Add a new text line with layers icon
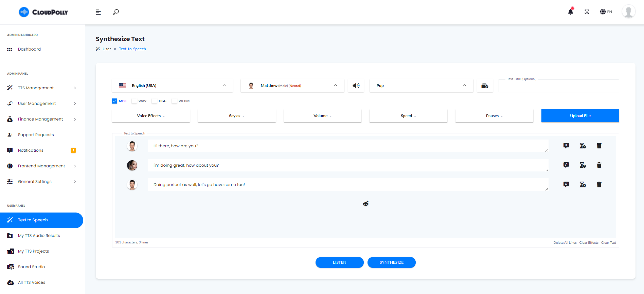Viewport: 644px width, 294px height. tap(365, 203)
